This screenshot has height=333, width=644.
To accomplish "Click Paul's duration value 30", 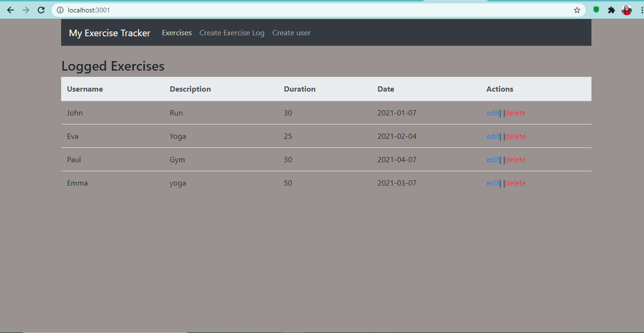I will point(288,160).
